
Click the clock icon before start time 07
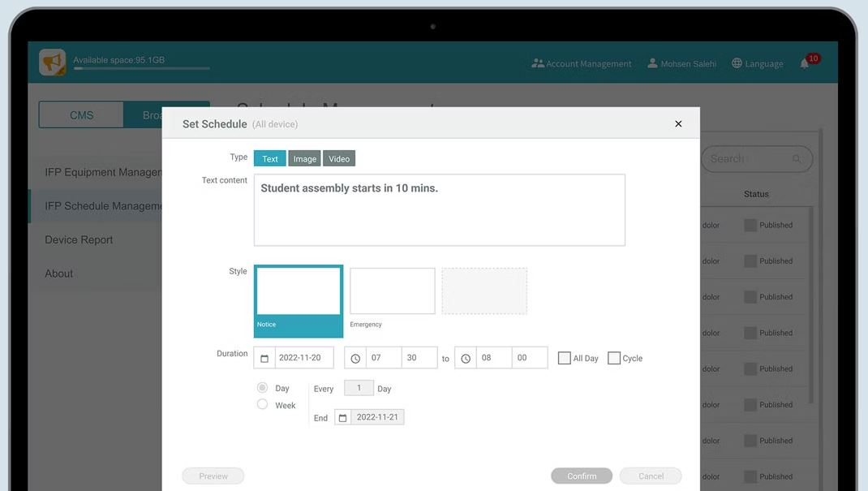355,358
